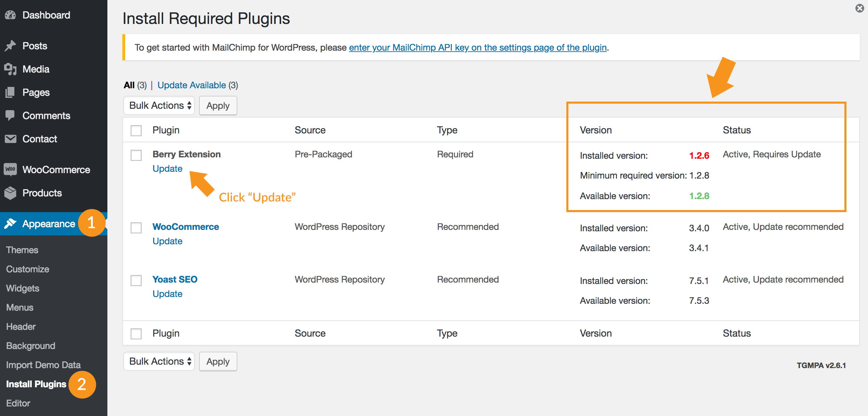Image resolution: width=868 pixels, height=416 pixels.
Task: Select the Yoast SEO plugin checkbox
Action: (x=136, y=281)
